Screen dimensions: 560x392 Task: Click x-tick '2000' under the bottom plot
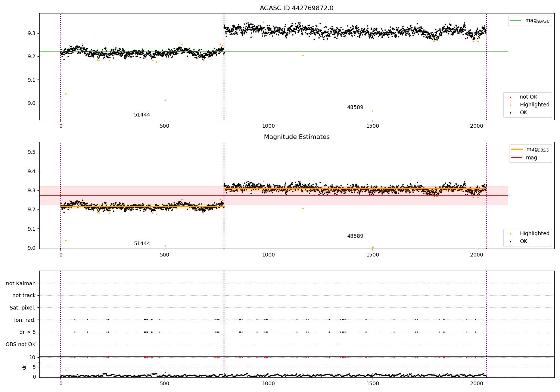(x=477, y=384)
